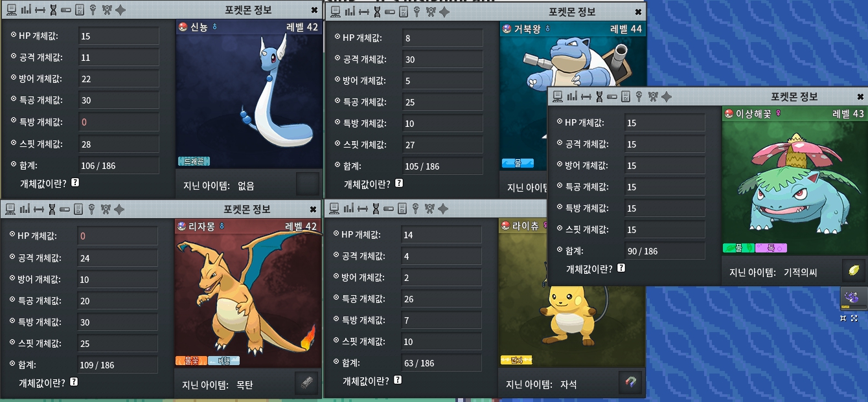This screenshot has width=868, height=402.
Task: Select the key-shaped icon in 신뇽 window
Action: pyautogui.click(x=92, y=10)
